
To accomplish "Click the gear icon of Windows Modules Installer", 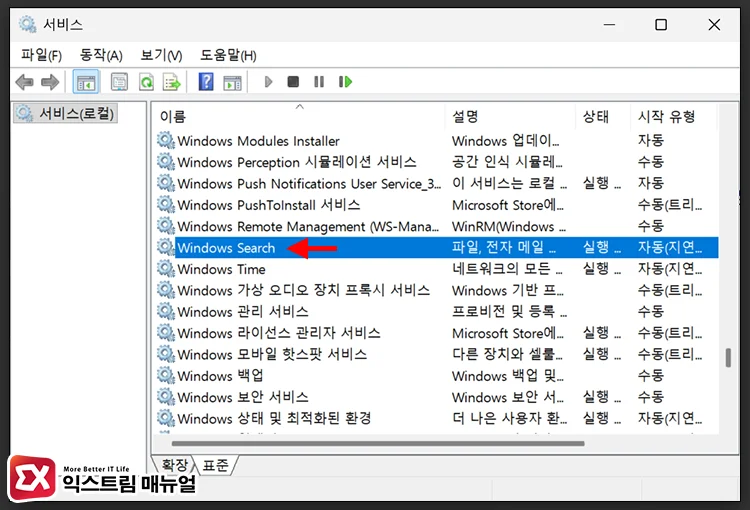I will pyautogui.click(x=166, y=140).
